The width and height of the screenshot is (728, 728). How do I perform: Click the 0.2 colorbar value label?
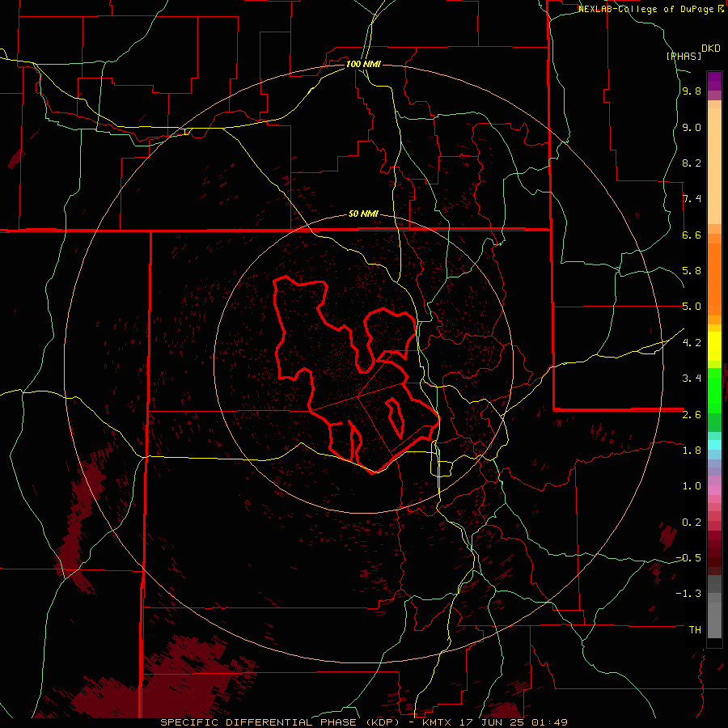(x=692, y=523)
